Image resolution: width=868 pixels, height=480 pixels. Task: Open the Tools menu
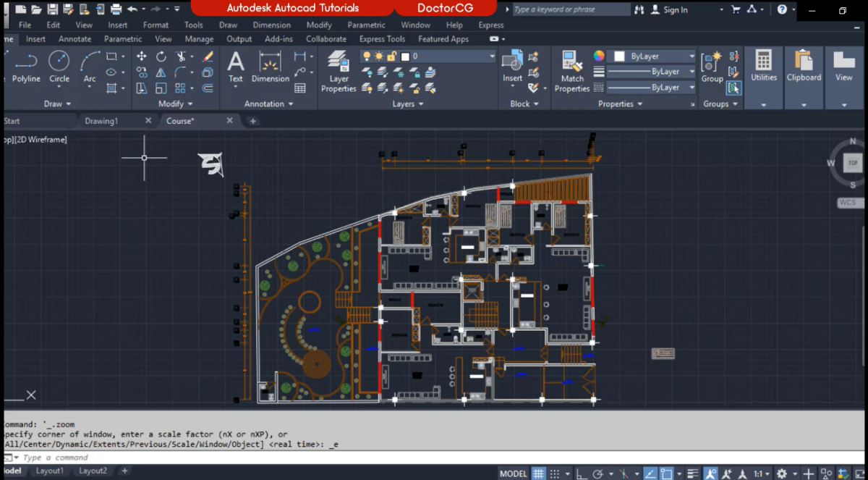[193, 25]
